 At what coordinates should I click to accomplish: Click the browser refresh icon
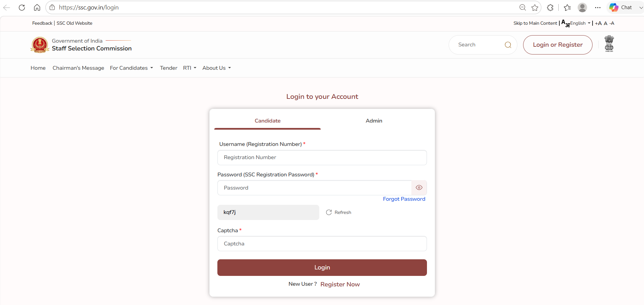click(x=22, y=7)
